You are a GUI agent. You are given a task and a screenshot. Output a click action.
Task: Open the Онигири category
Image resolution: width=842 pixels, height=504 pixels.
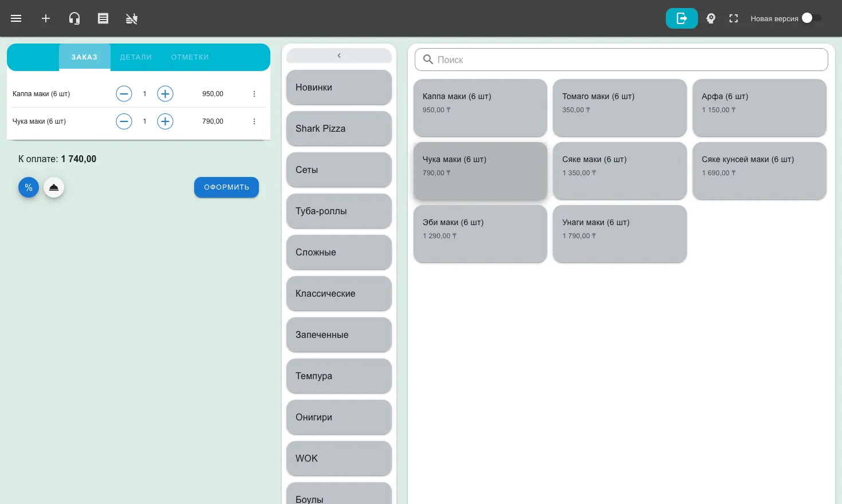click(339, 417)
